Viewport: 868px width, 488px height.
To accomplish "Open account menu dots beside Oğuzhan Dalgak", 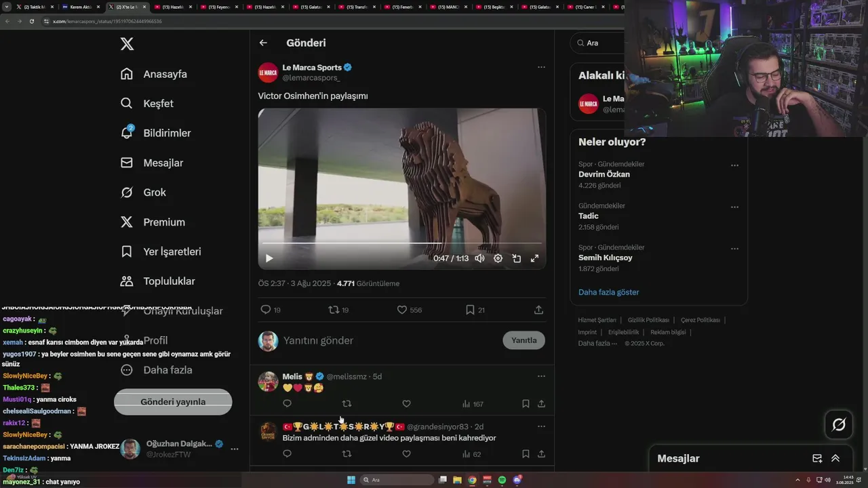I will click(x=235, y=449).
